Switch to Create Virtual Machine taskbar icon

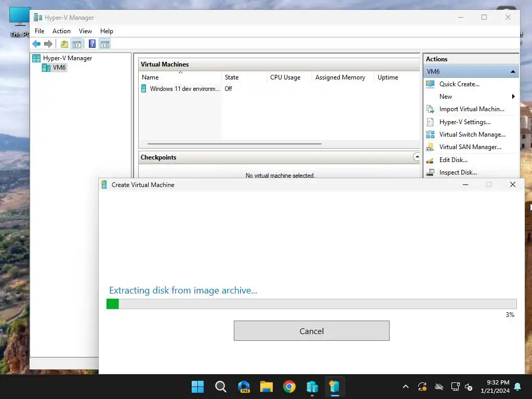[335, 387]
